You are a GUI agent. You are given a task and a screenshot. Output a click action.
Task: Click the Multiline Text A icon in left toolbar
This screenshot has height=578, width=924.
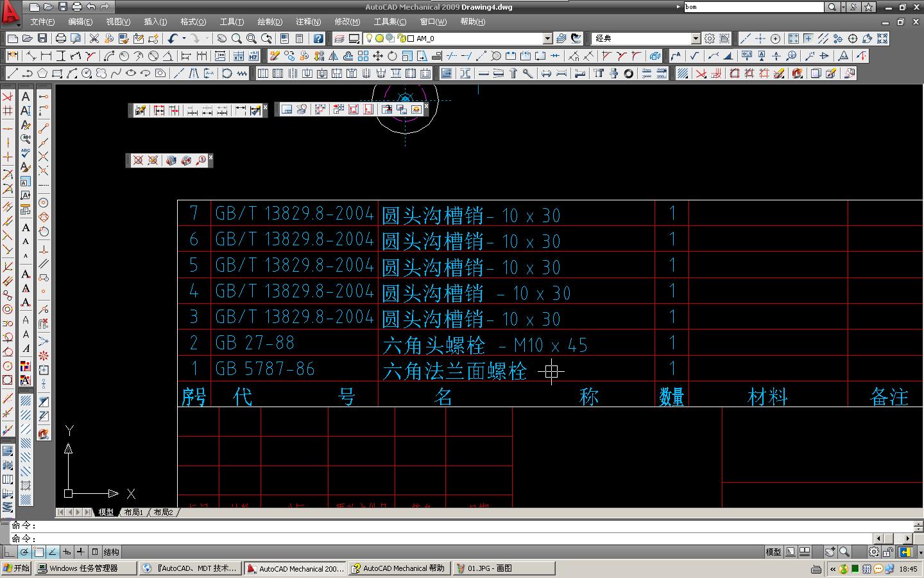point(26,96)
